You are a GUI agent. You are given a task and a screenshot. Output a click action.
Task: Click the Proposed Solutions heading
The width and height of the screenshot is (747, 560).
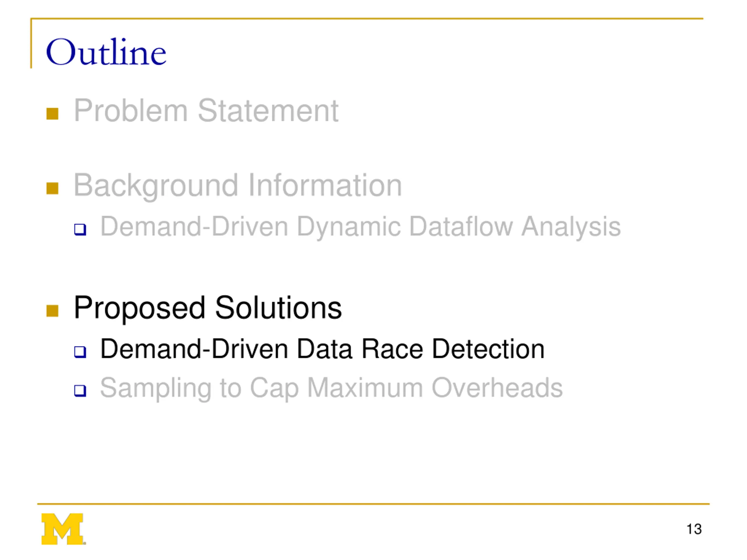click(208, 308)
